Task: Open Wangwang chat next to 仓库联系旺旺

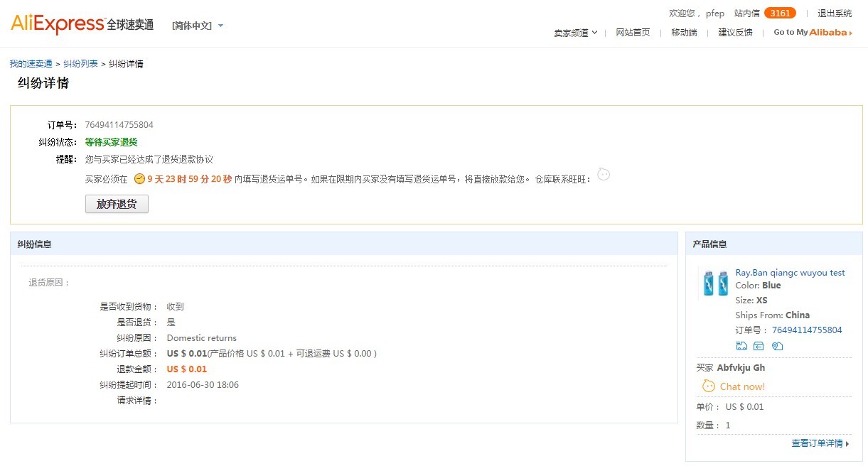Action: tap(604, 174)
